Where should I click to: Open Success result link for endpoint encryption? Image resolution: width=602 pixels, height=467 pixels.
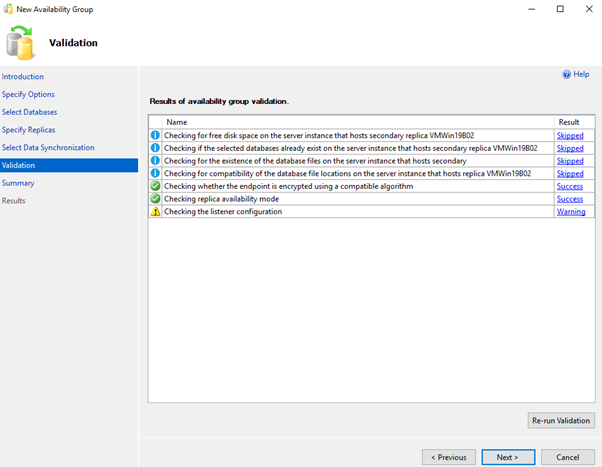(x=570, y=186)
